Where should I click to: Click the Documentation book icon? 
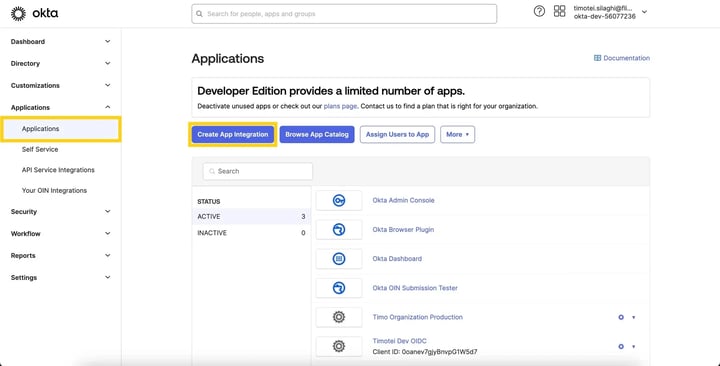coord(597,58)
